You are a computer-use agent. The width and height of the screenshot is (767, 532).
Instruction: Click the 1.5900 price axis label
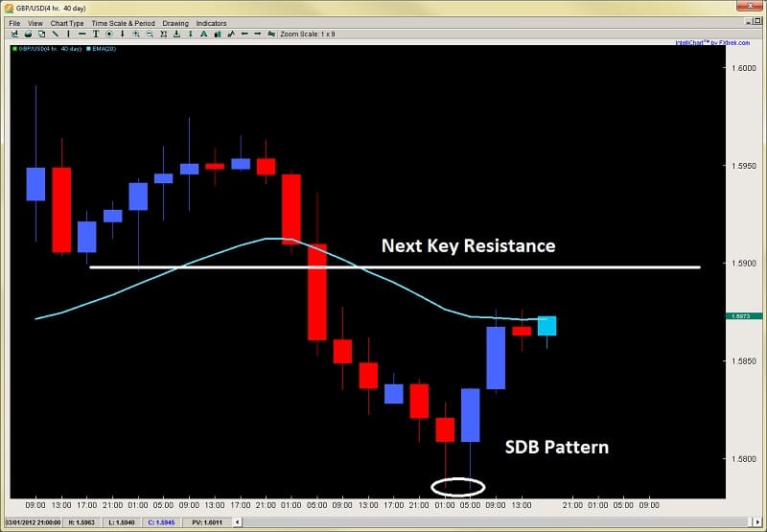tap(744, 264)
